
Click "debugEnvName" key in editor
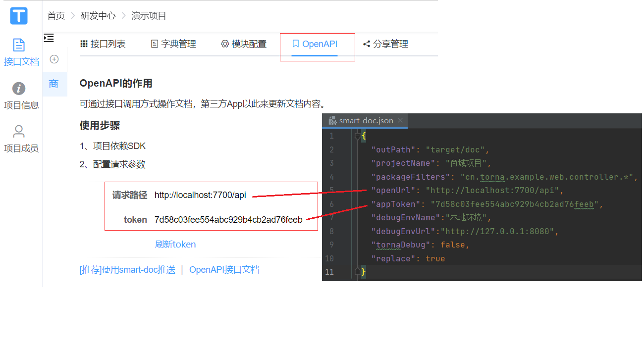(406, 217)
